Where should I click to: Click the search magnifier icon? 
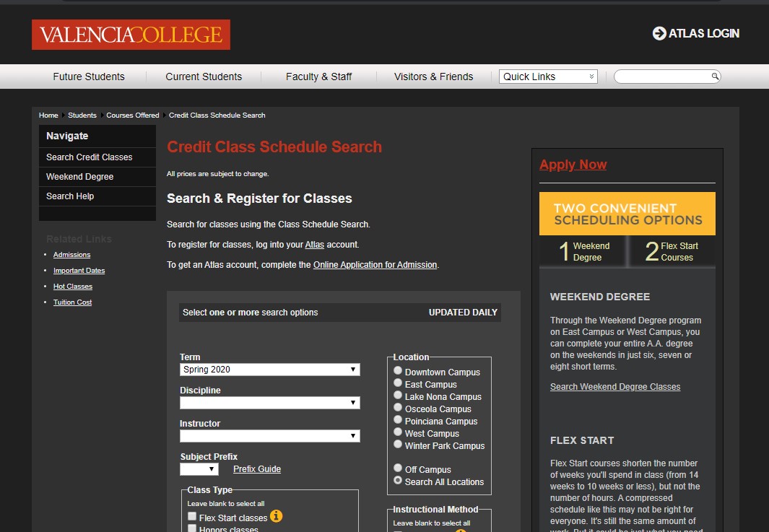tap(714, 76)
